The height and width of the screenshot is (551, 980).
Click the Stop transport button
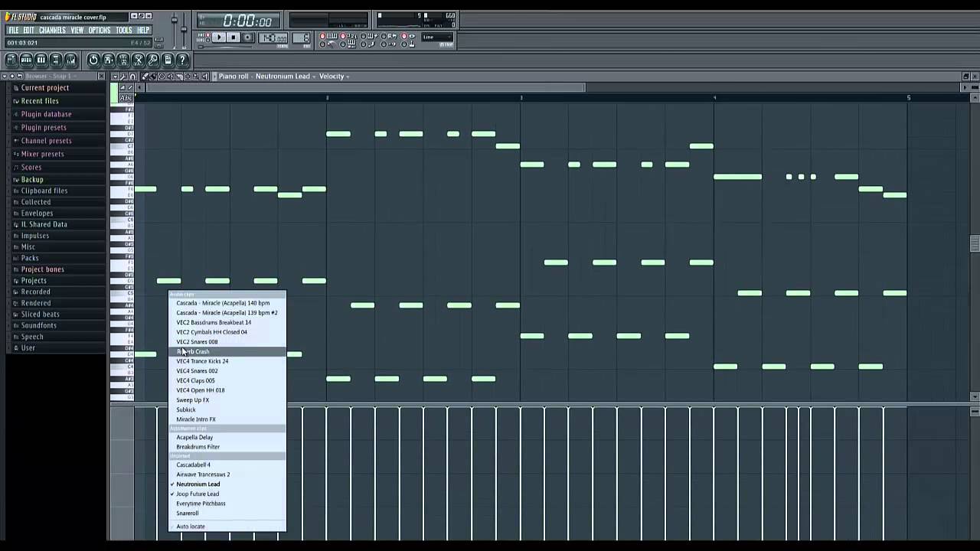click(x=234, y=37)
